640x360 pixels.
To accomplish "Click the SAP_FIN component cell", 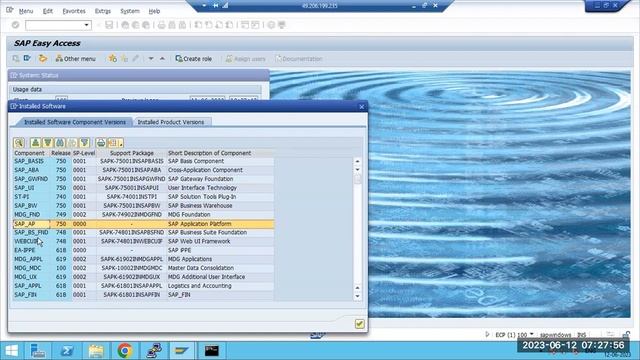I will [31, 295].
